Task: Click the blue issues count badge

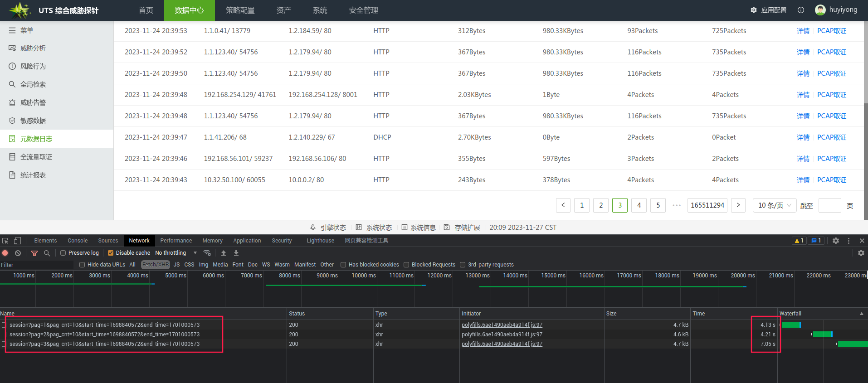Action: click(816, 241)
